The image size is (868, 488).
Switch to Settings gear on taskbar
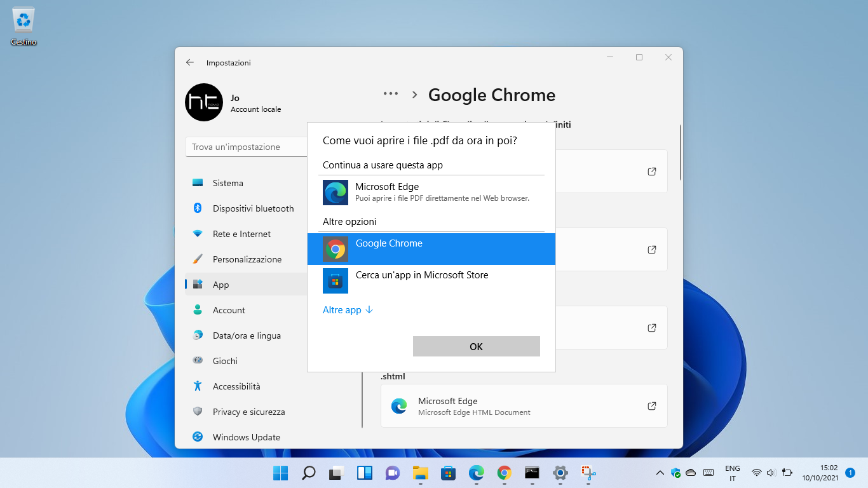tap(560, 473)
